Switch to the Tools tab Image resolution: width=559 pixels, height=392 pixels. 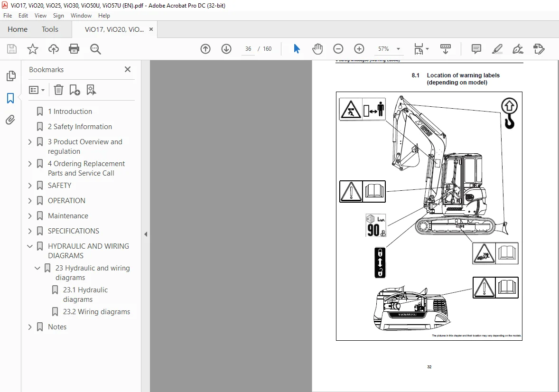click(50, 29)
